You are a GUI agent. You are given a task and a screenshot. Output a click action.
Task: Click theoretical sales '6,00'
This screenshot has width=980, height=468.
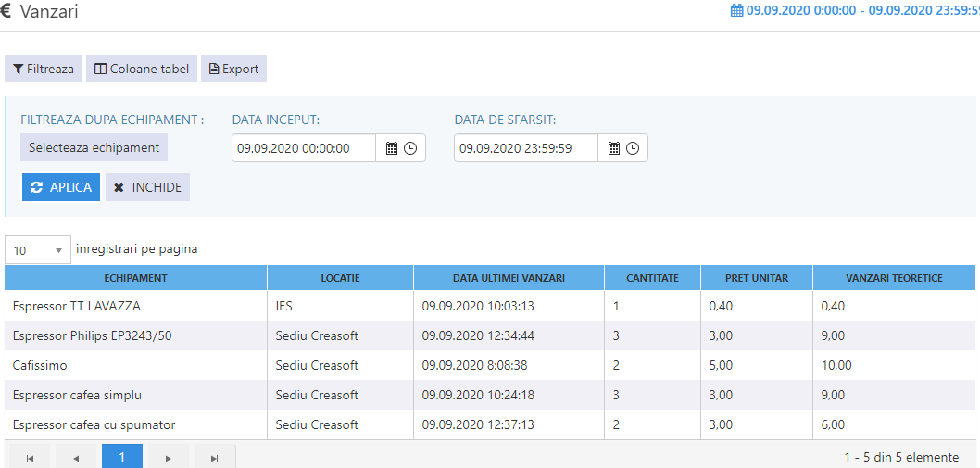click(895, 424)
